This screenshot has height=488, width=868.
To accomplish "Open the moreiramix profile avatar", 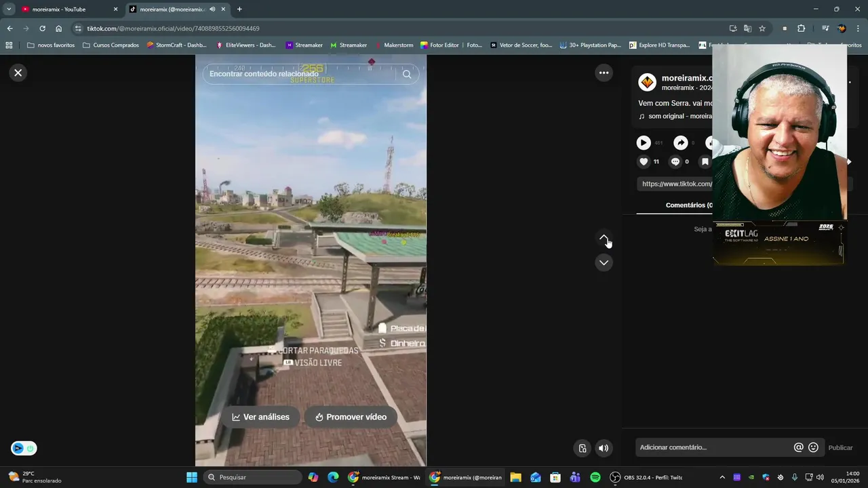I will pos(648,83).
